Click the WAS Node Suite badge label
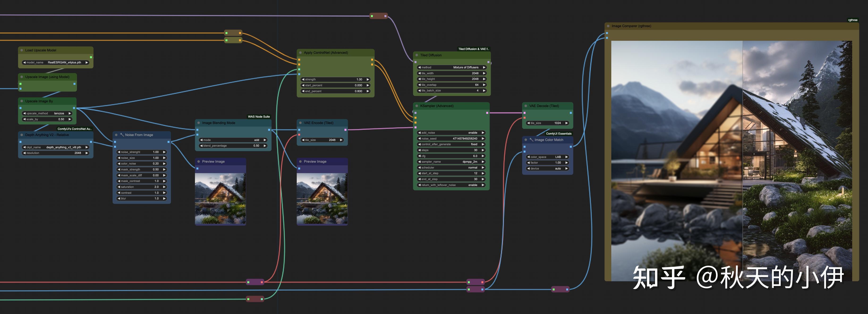Image resolution: width=868 pixels, height=314 pixels. click(259, 117)
